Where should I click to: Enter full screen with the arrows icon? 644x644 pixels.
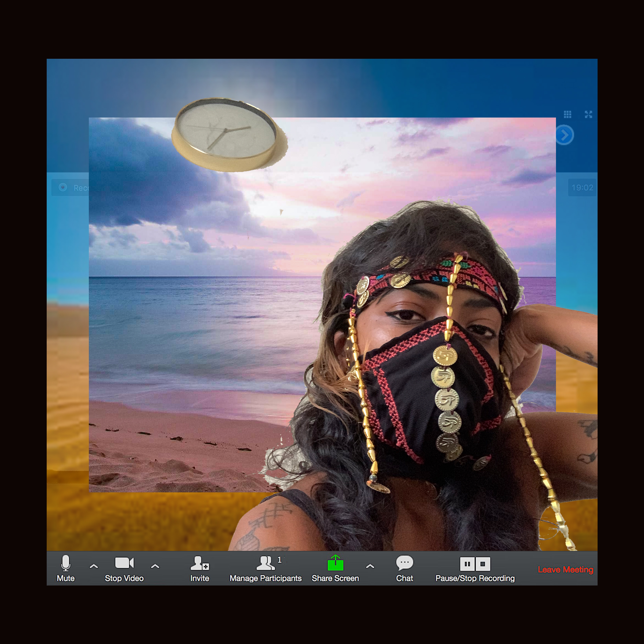(588, 114)
